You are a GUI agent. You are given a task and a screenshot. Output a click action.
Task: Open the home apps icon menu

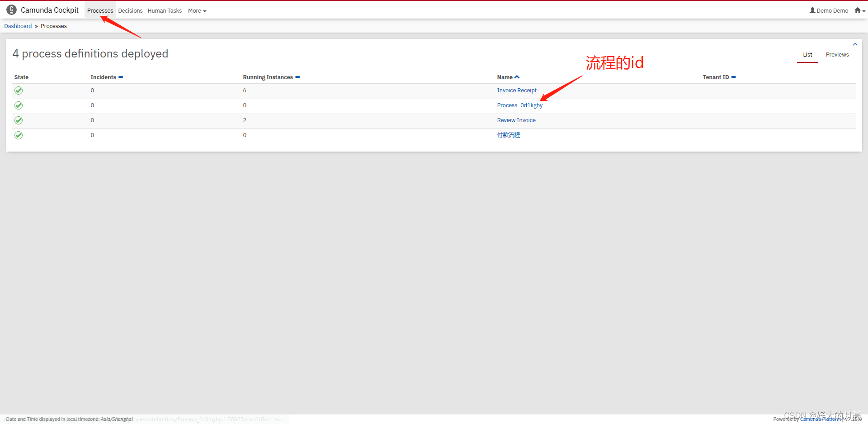(x=859, y=10)
